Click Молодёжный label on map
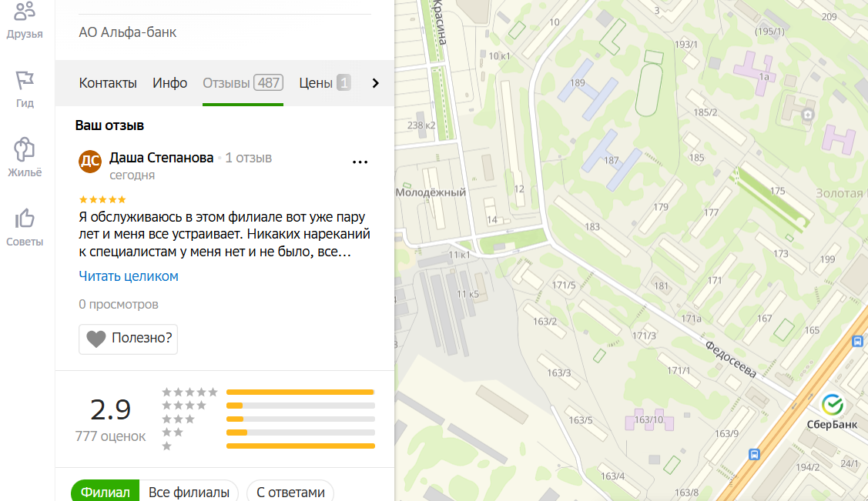This screenshot has height=501, width=868. click(431, 192)
